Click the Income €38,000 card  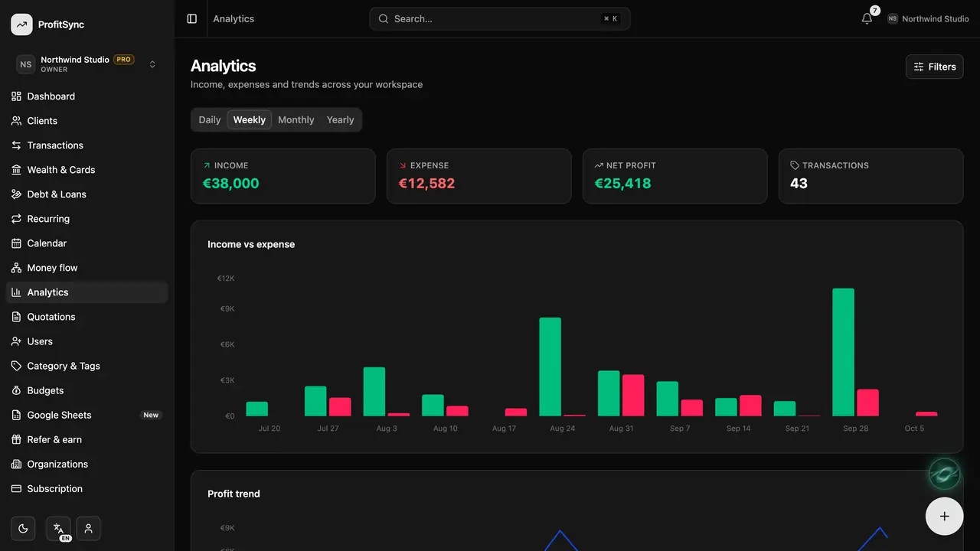pos(283,176)
